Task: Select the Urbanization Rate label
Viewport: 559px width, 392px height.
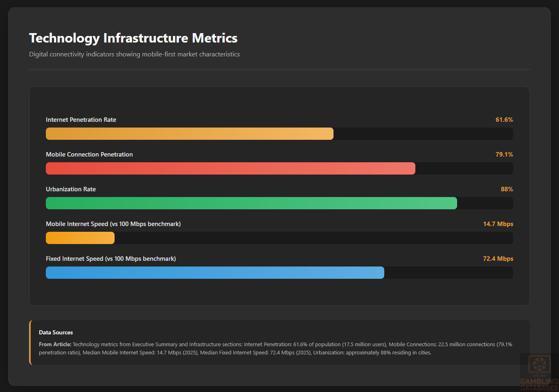Action: point(71,189)
